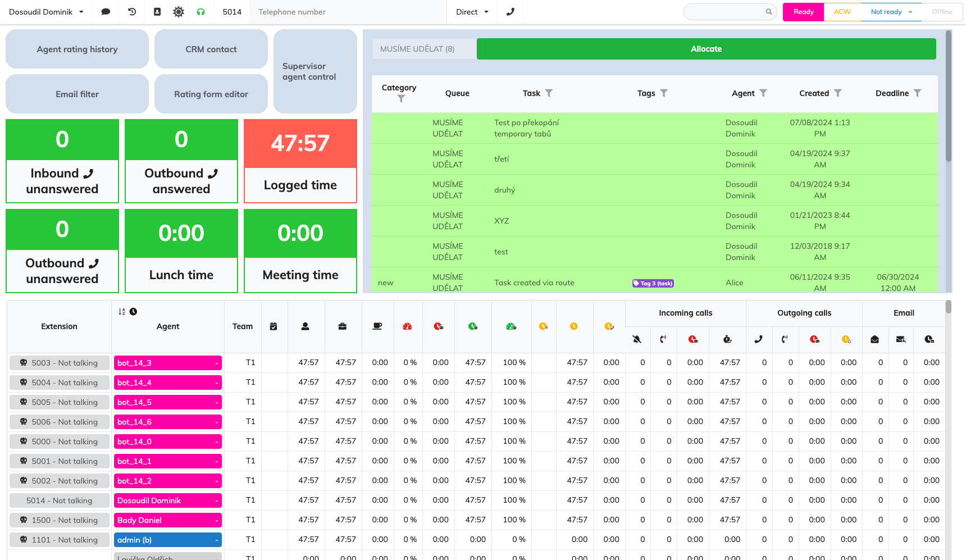Viewport: 966px width, 560px height.
Task: Click the small clock icon above Agent header
Action: [133, 312]
